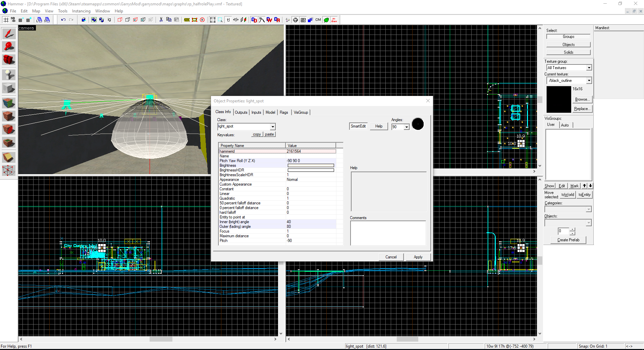Select the Selection arrow tool

point(9,34)
